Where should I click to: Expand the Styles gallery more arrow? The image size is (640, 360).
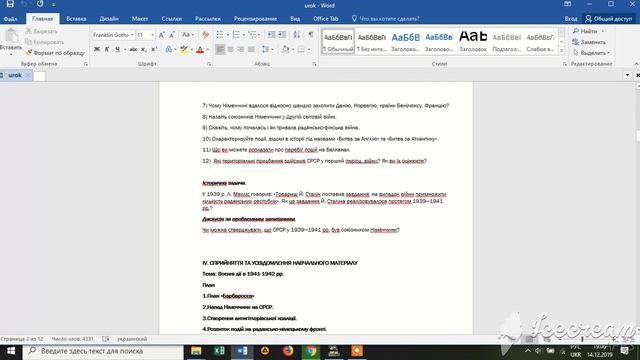coord(562,51)
